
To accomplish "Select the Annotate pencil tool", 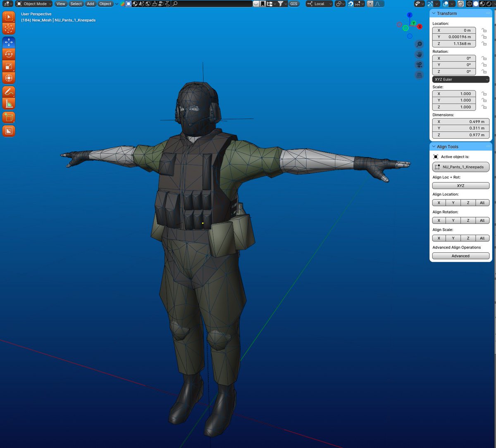I will (x=9, y=92).
